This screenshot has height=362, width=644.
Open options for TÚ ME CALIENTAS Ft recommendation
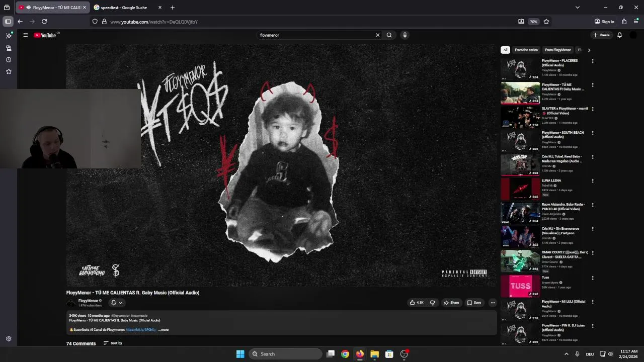pos(593,85)
